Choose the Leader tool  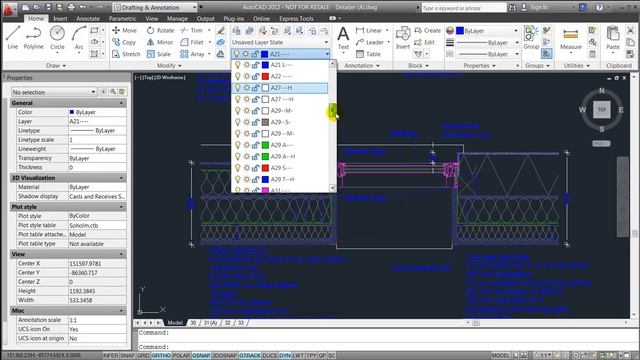pos(370,42)
